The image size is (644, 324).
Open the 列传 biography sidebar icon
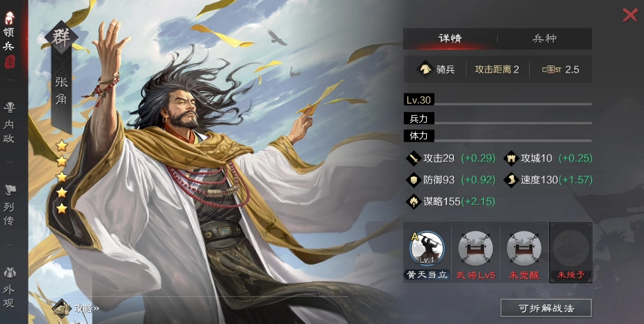[x=9, y=190]
